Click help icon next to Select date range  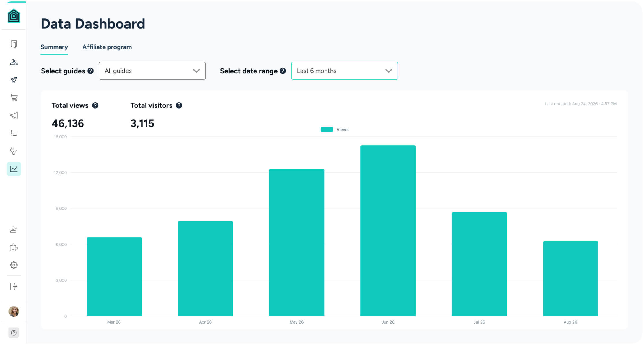pyautogui.click(x=283, y=71)
